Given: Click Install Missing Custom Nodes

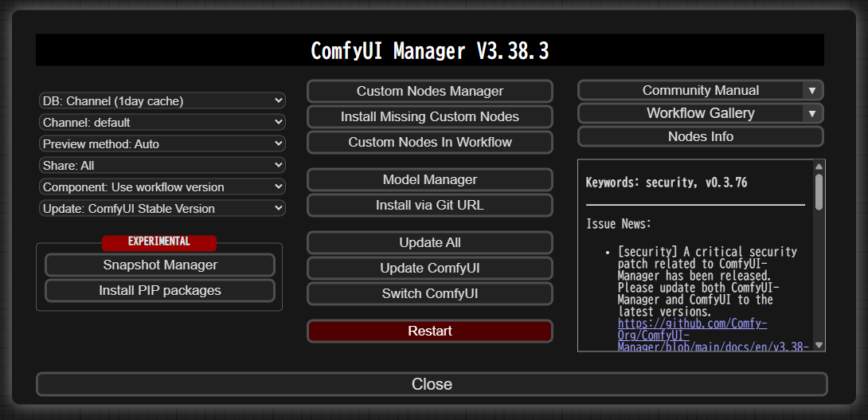Looking at the screenshot, I should point(429,116).
